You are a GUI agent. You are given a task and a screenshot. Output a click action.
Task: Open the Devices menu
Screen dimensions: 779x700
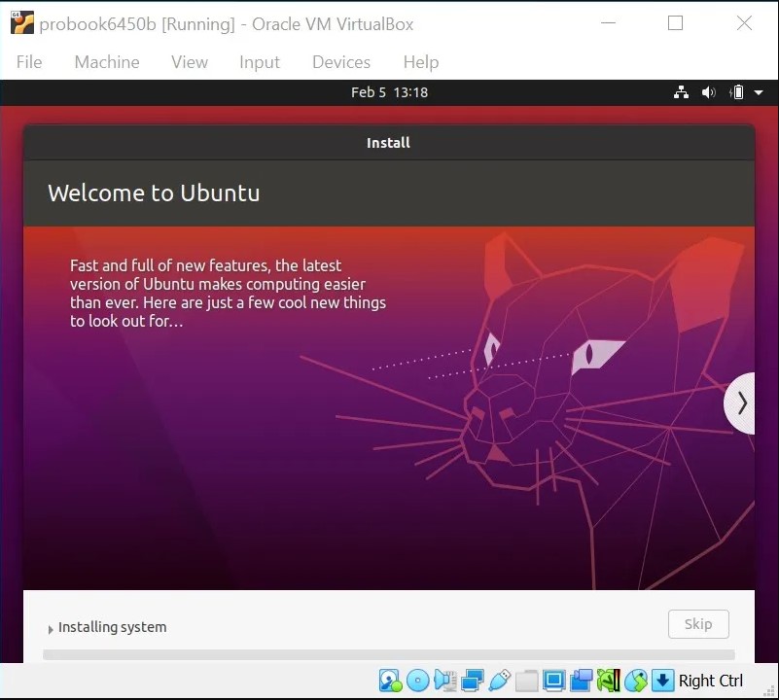340,62
